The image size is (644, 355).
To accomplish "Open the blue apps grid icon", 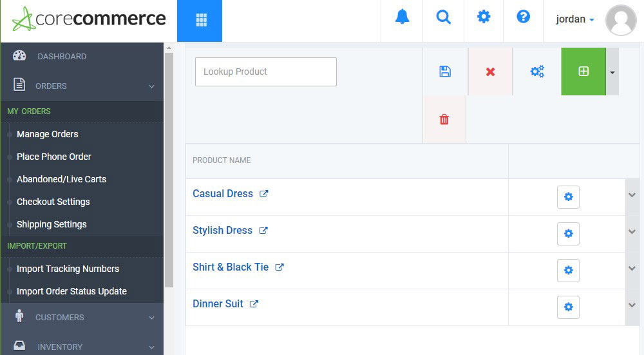I will click(x=200, y=21).
